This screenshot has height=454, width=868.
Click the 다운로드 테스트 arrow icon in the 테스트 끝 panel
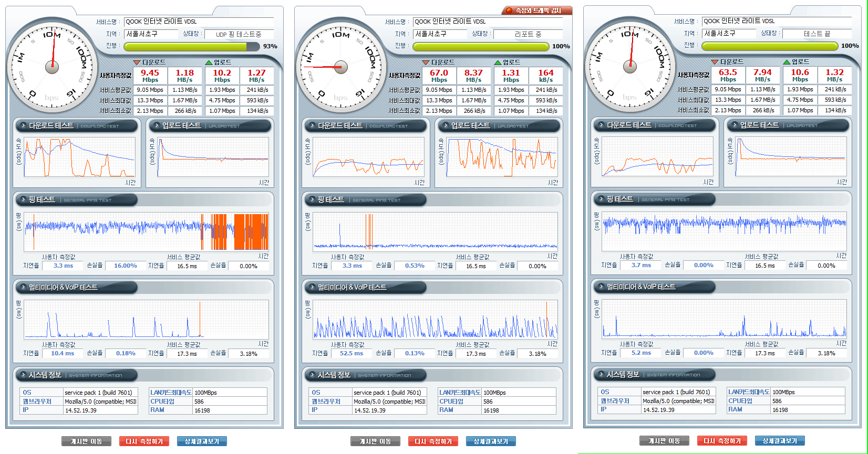(x=601, y=125)
